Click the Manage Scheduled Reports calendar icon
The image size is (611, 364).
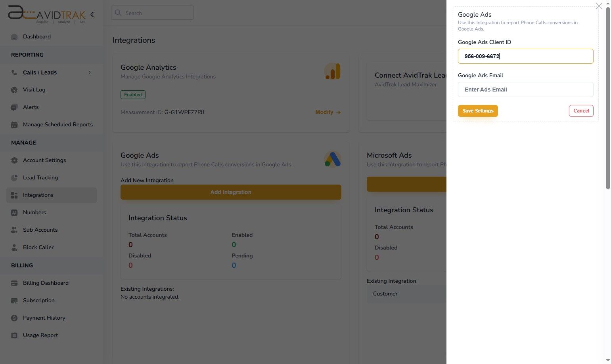pos(14,124)
